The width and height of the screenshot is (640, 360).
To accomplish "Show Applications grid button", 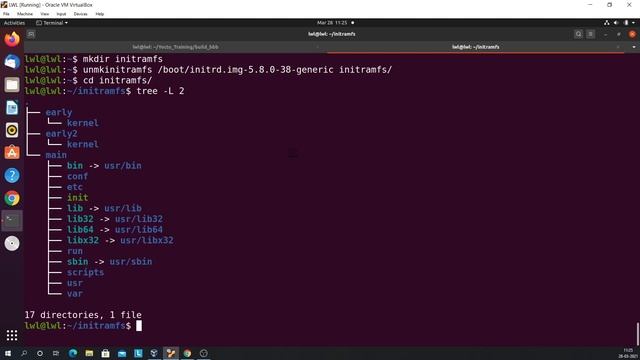I will tap(12, 335).
